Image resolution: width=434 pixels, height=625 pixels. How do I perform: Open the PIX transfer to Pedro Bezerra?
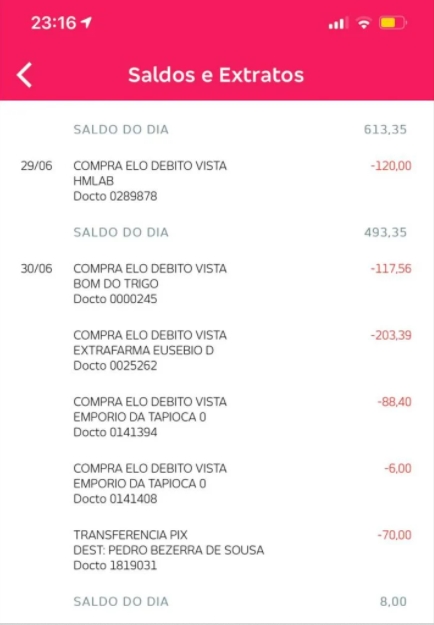217,550
